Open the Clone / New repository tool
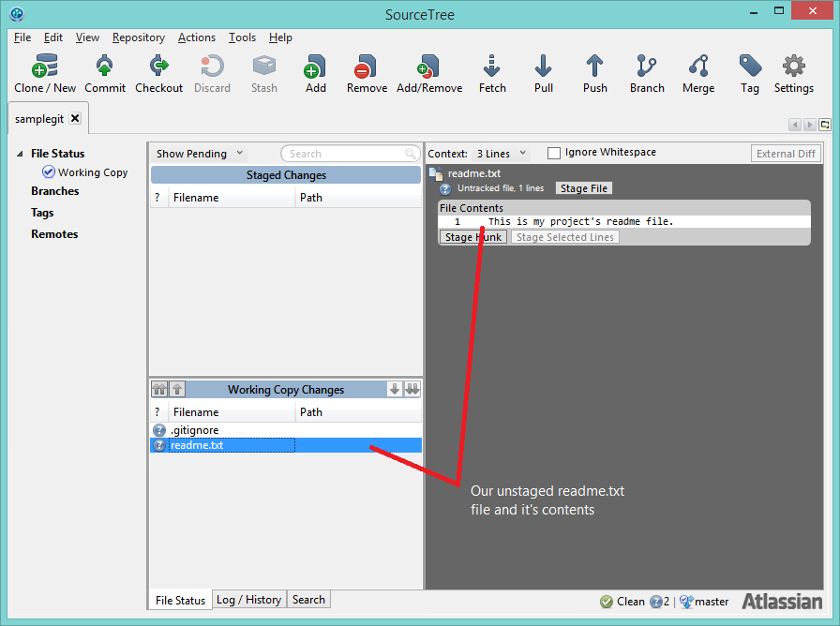The width and height of the screenshot is (840, 626). tap(45, 74)
